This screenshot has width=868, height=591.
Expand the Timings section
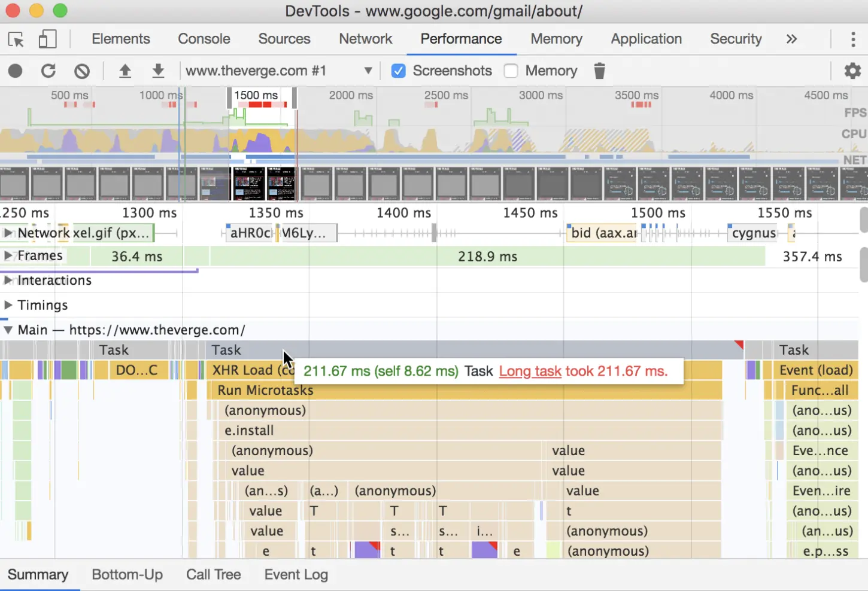8,305
